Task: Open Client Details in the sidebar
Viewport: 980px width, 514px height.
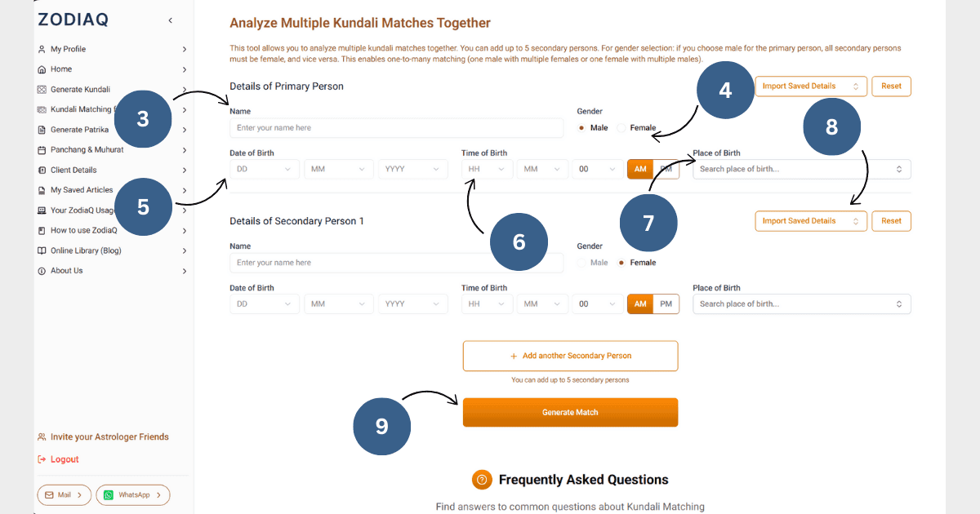Action: (x=73, y=171)
